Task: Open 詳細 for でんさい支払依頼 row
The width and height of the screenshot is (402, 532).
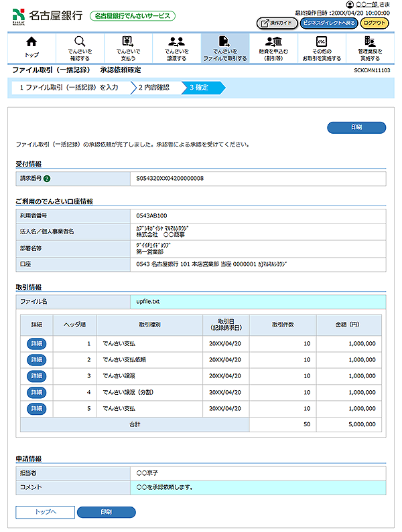Action: tap(37, 360)
